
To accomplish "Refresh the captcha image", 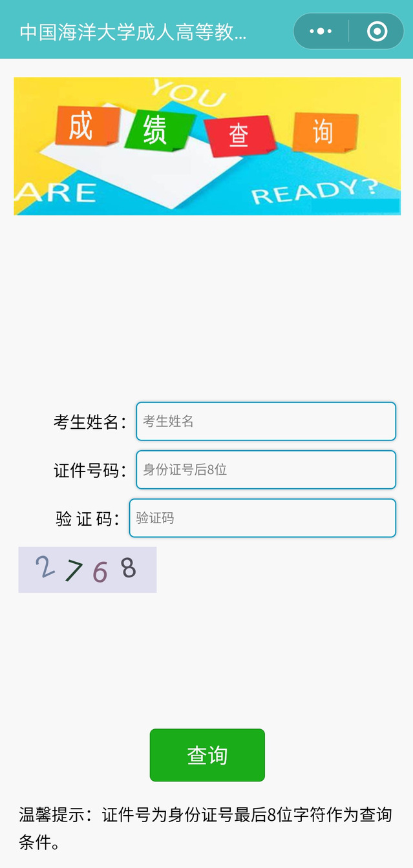I will pos(87,570).
